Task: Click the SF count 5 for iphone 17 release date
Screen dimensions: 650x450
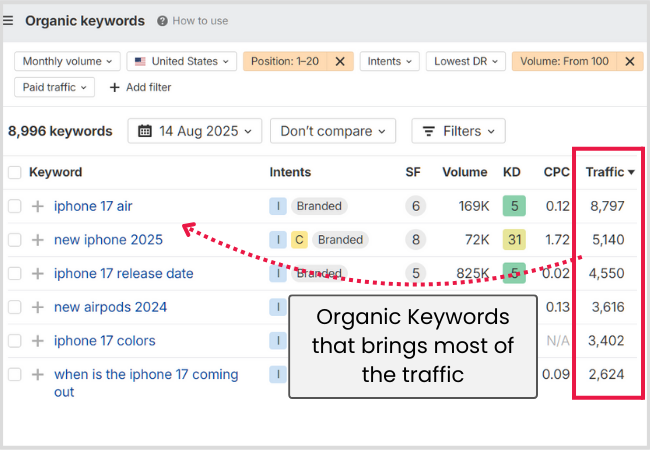Action: 416,273
